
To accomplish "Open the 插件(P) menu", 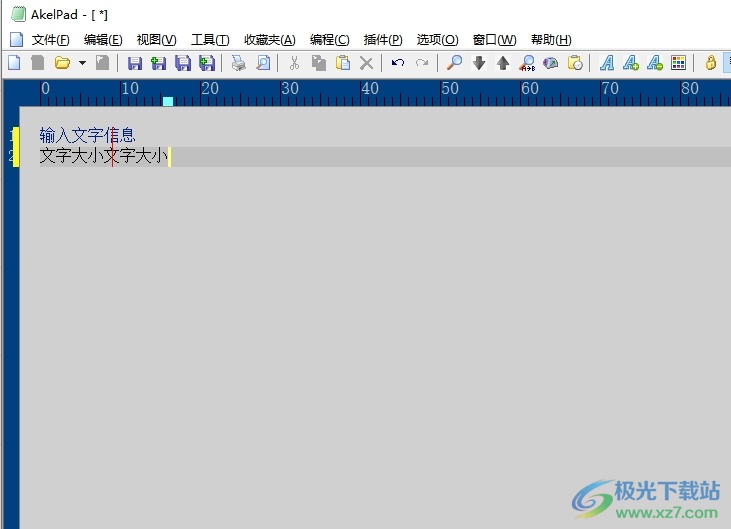I will (383, 40).
